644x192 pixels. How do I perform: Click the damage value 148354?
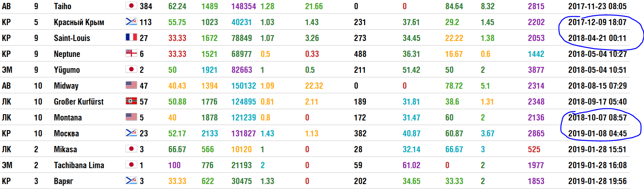(x=244, y=6)
